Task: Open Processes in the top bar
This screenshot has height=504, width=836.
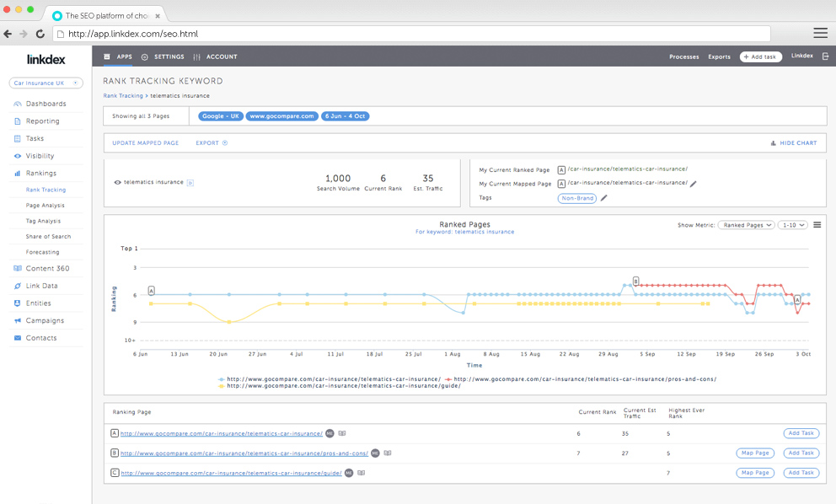Action: coord(684,56)
